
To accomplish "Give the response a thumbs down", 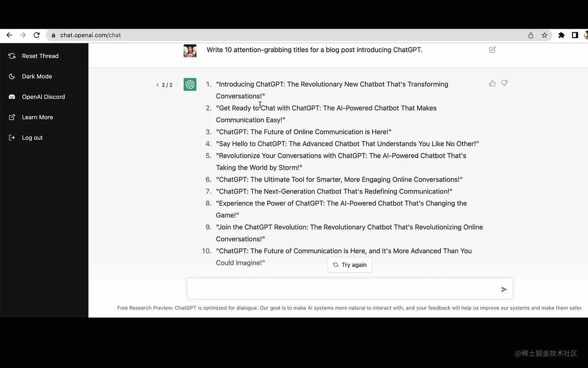I will (x=504, y=83).
